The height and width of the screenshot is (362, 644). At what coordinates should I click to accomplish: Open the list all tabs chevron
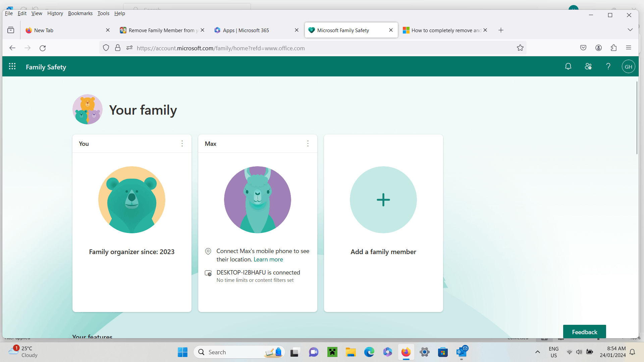pyautogui.click(x=630, y=30)
